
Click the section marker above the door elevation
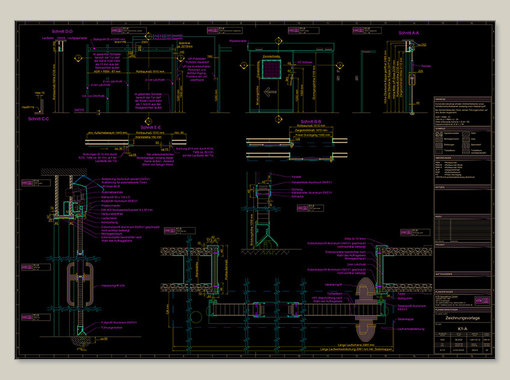pos(279,41)
